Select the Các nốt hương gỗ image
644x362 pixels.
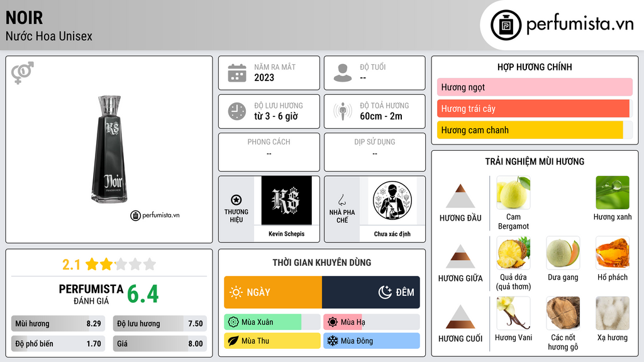point(563,313)
